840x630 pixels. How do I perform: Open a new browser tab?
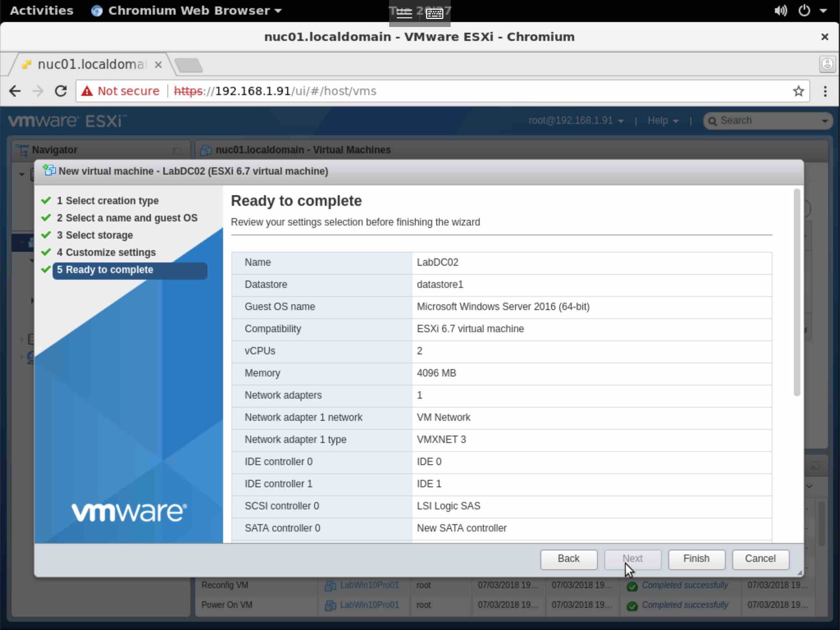coord(189,65)
